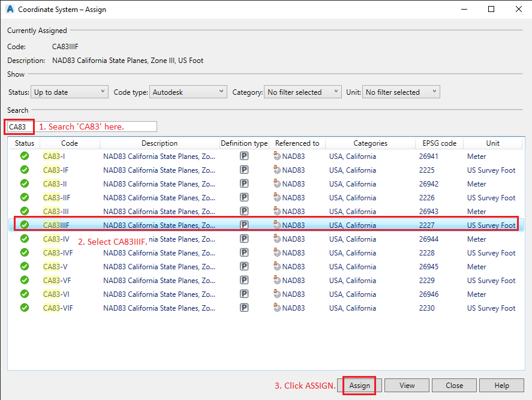Sort by the Referenced to column header
This screenshot has width=532, height=400.
click(297, 143)
